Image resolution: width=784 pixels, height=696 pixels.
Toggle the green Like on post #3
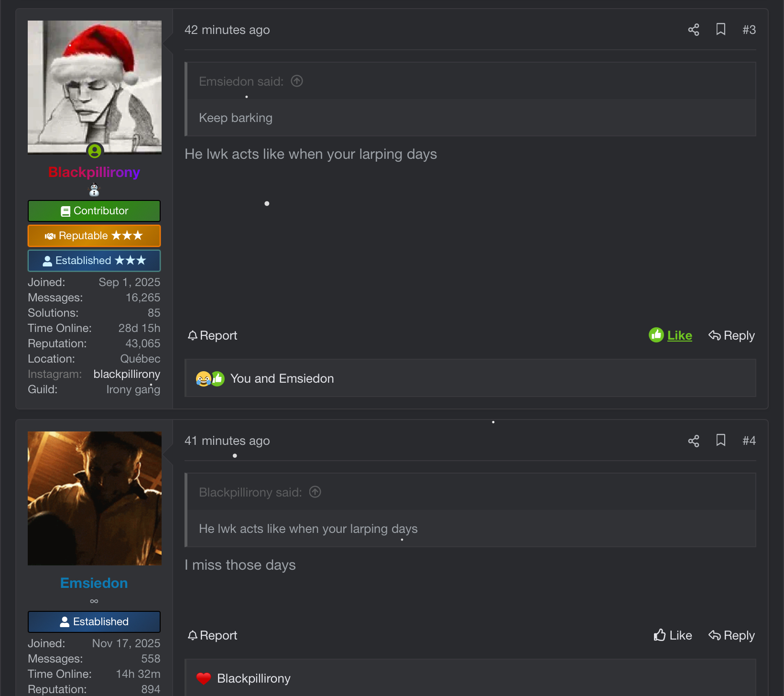[670, 335]
